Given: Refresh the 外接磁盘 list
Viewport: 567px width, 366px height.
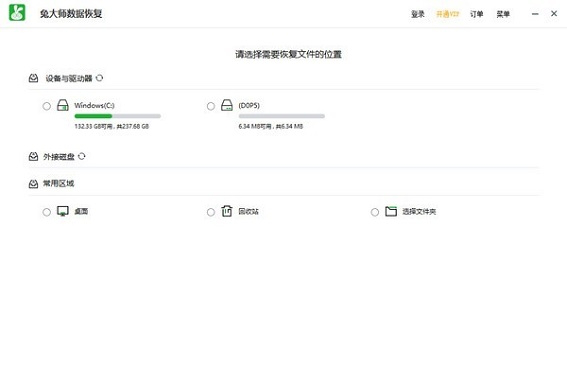Looking at the screenshot, I should [x=82, y=156].
